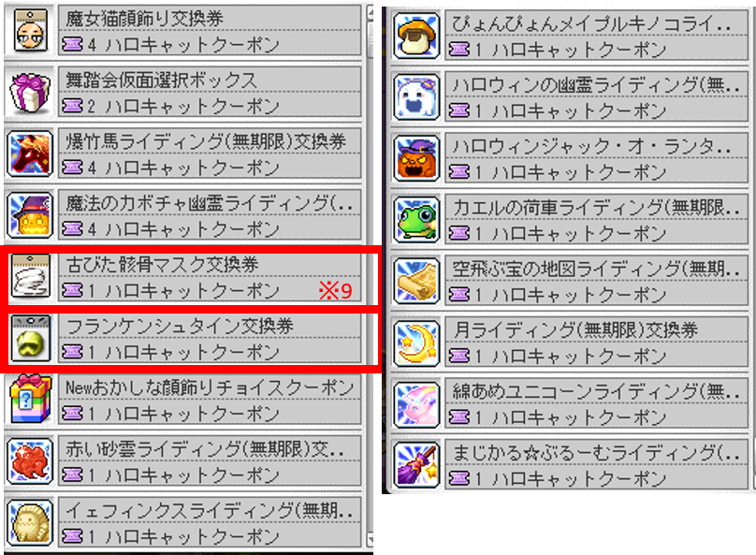This screenshot has width=756, height=555.
Task: Click the orange mushroom riding icon
Action: (416, 36)
